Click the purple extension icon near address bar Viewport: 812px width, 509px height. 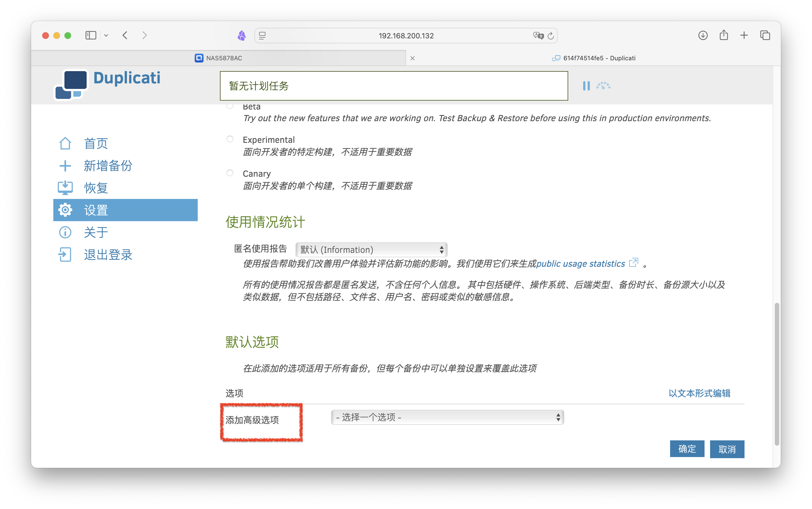point(242,35)
